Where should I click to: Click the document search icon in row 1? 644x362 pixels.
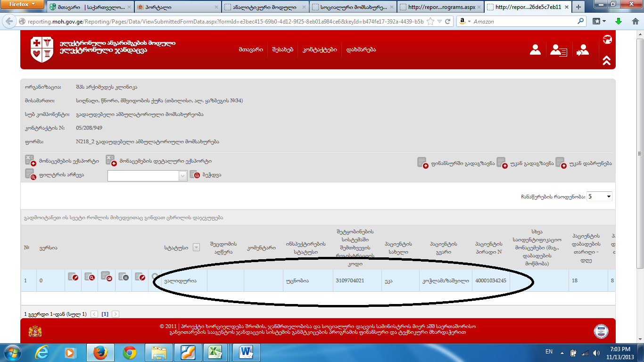pyautogui.click(x=89, y=277)
